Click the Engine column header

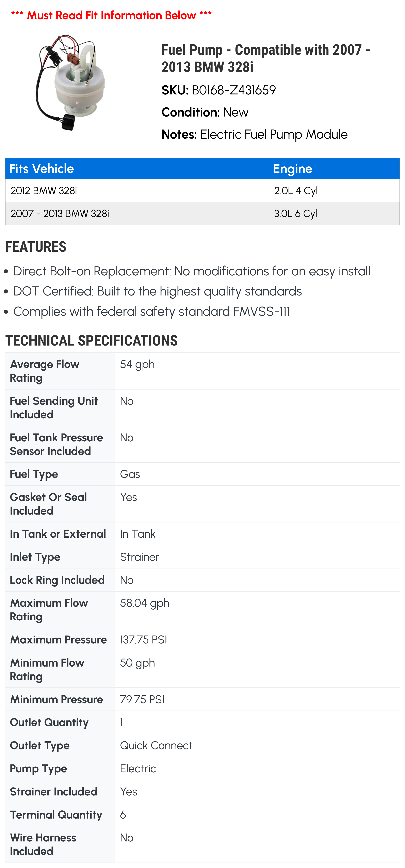(292, 169)
